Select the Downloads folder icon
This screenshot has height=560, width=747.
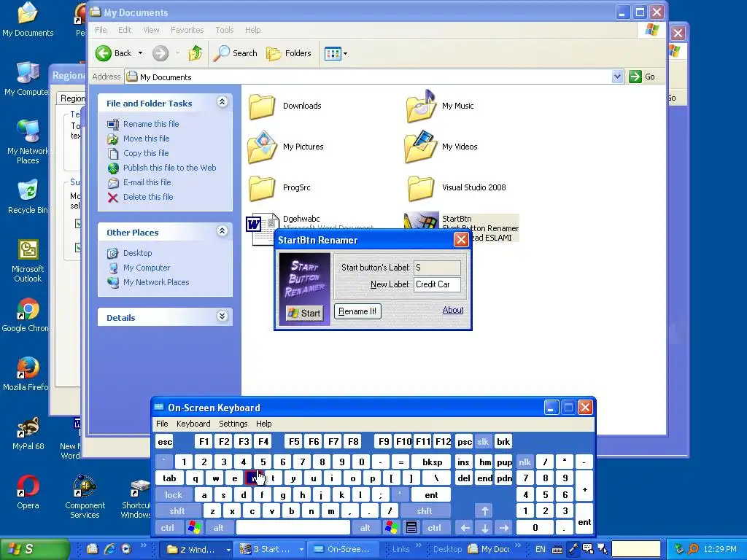262,106
